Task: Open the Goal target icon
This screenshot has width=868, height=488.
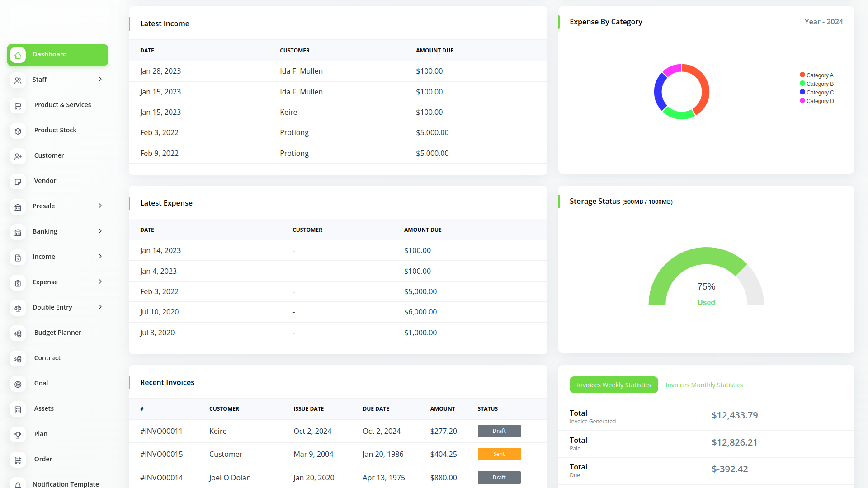Action: point(18,384)
